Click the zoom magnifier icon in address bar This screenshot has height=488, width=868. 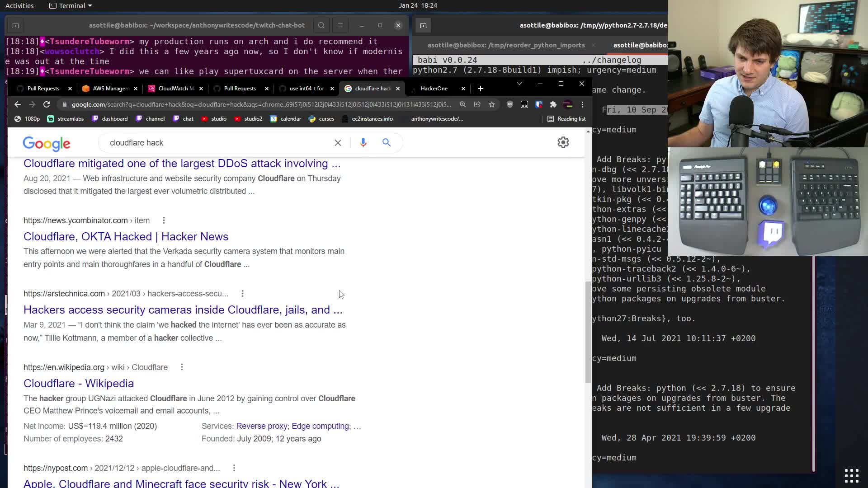pos(462,104)
